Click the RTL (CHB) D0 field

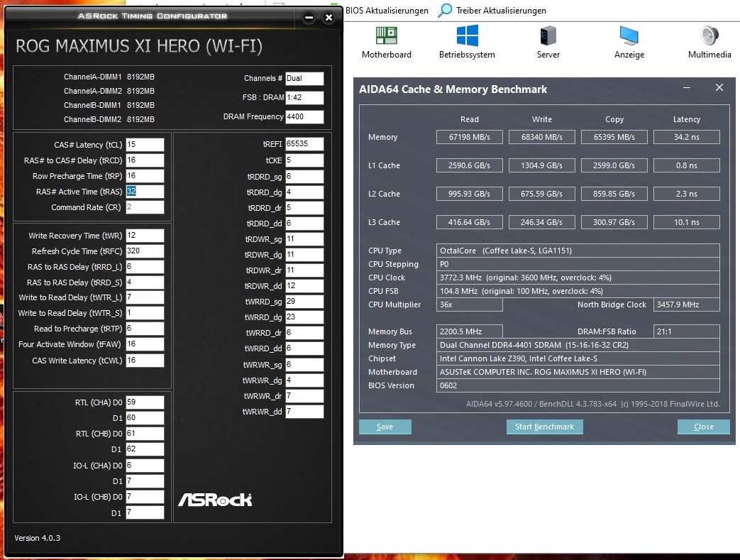tap(145, 434)
